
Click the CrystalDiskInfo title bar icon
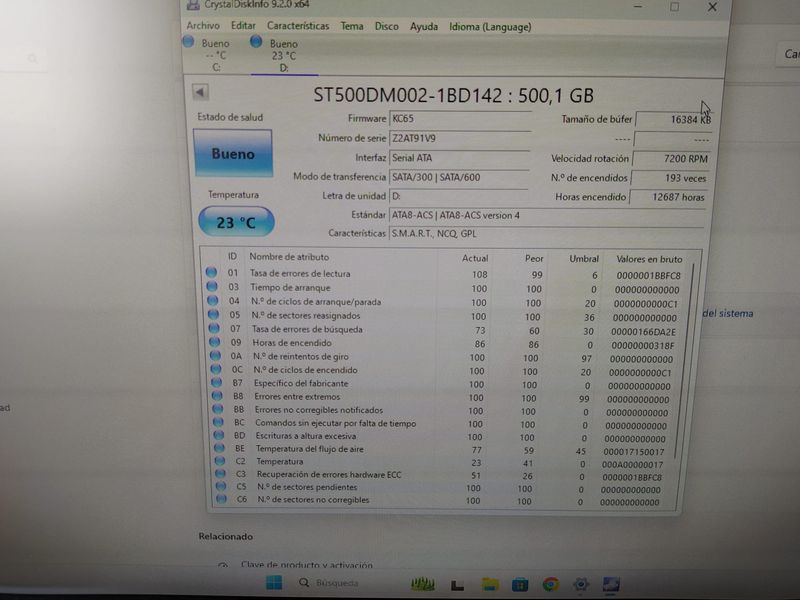pos(192,5)
